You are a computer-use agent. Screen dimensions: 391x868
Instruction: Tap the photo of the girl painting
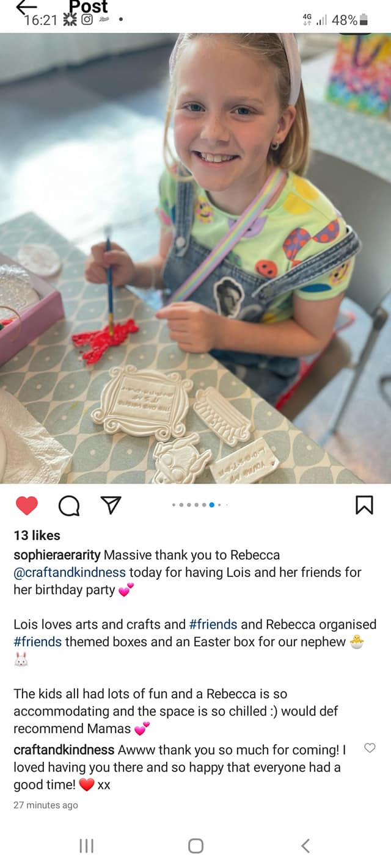point(195,259)
